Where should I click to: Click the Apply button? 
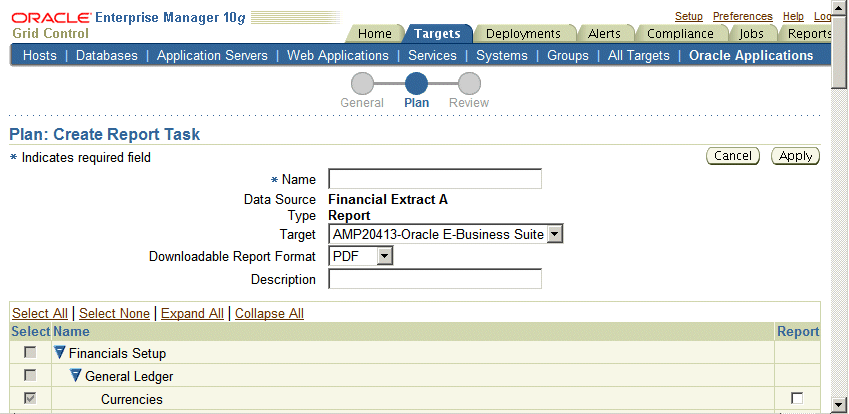pyautogui.click(x=795, y=156)
